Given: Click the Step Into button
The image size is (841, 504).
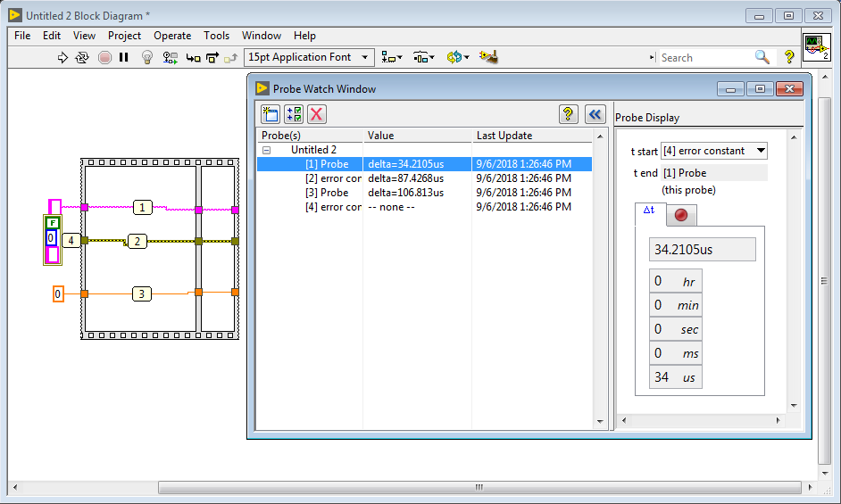Looking at the screenshot, I should point(193,57).
